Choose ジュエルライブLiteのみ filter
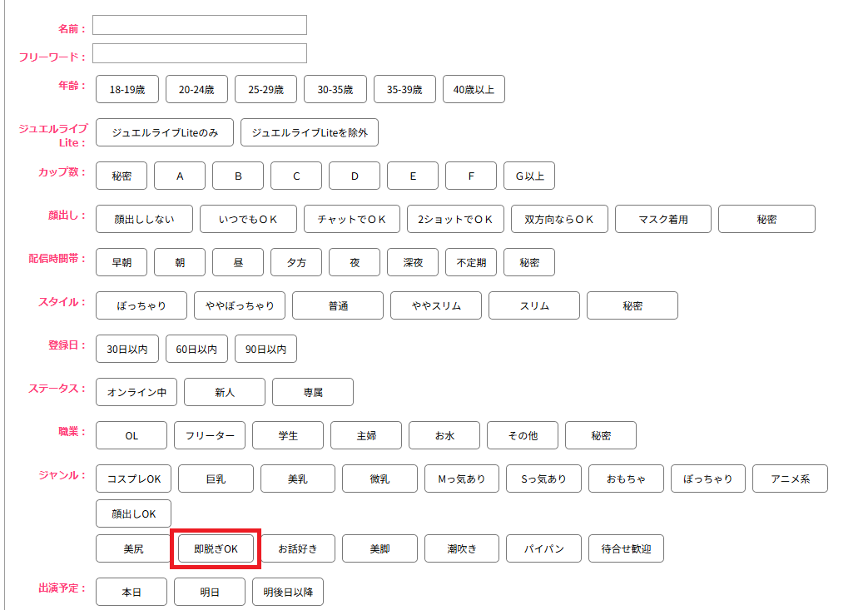Viewport: 868px width, 610px height. (165, 132)
